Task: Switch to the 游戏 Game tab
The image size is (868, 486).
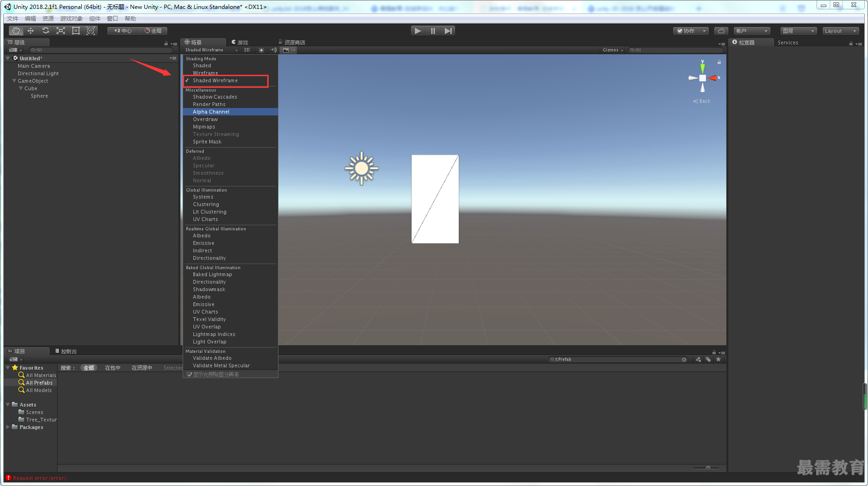Action: [240, 43]
